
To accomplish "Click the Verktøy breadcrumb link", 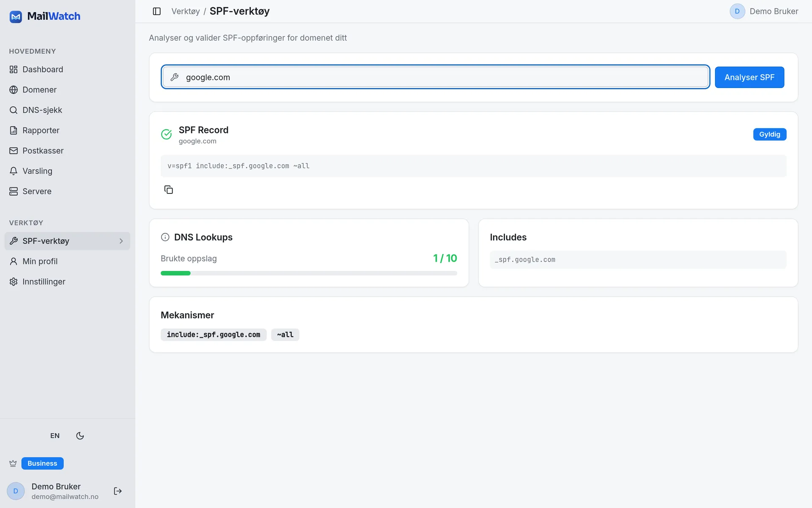I will (x=185, y=11).
